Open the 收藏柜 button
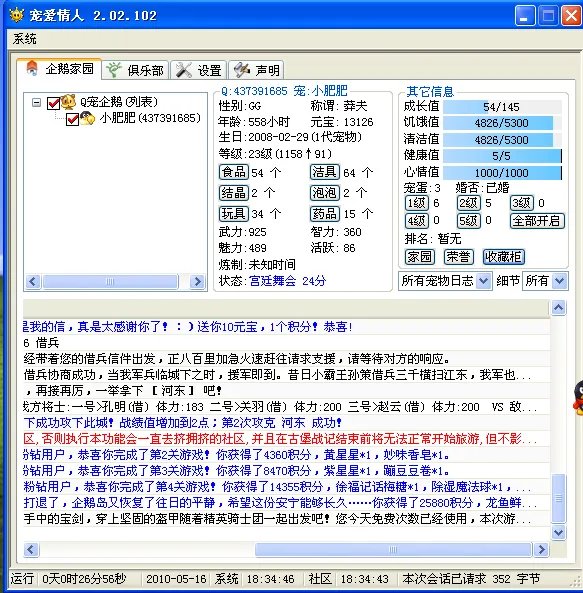 coord(504,257)
